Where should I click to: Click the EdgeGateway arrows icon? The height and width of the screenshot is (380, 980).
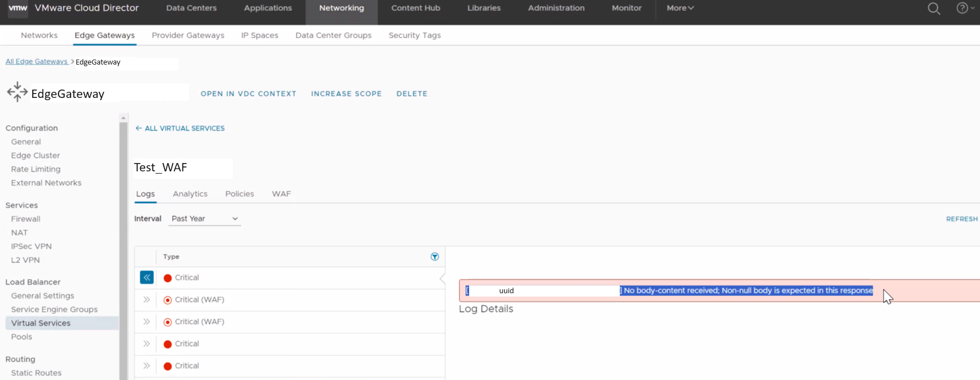point(17,92)
